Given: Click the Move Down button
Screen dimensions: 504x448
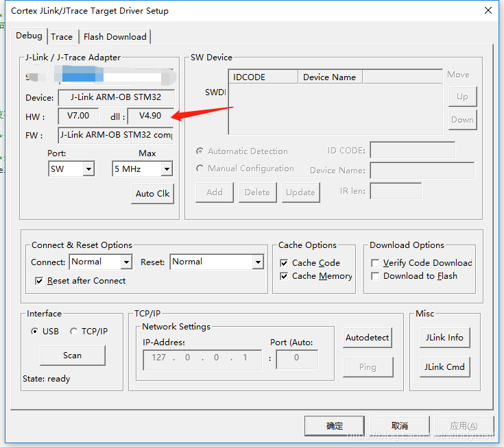Looking at the screenshot, I should (x=463, y=120).
